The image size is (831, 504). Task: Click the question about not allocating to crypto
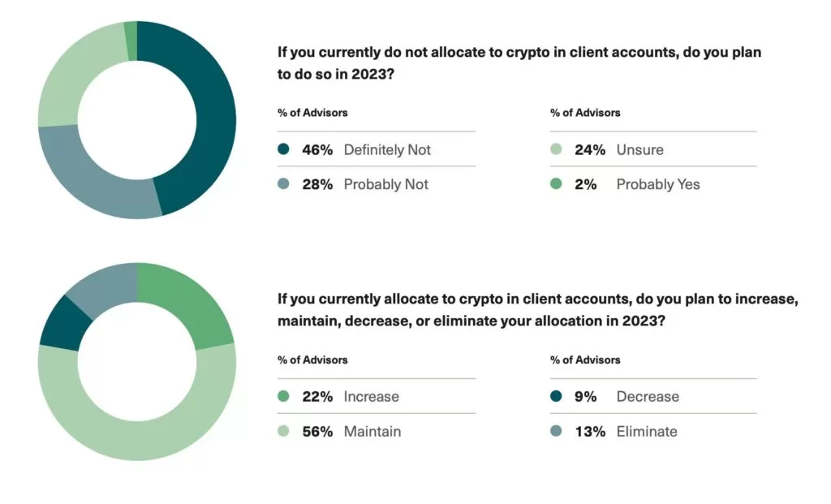tap(519, 62)
